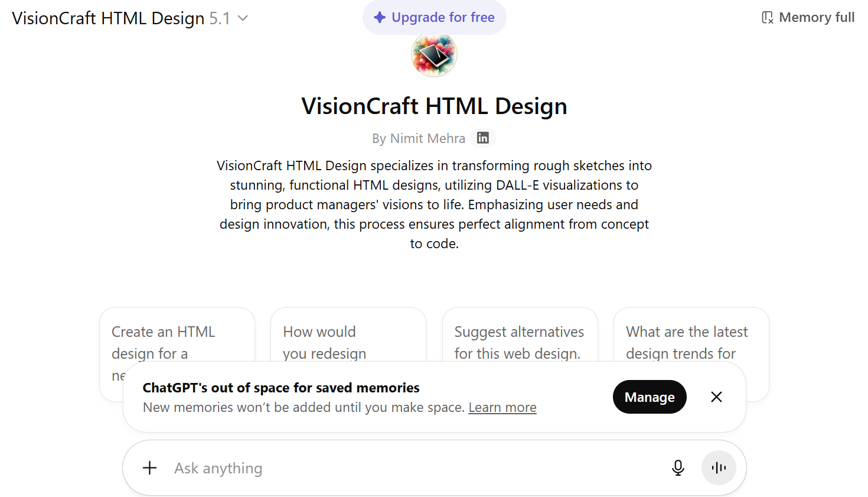Choose the 'Suggest alternatives for this web design' card
This screenshot has width=868, height=497.
click(x=520, y=343)
